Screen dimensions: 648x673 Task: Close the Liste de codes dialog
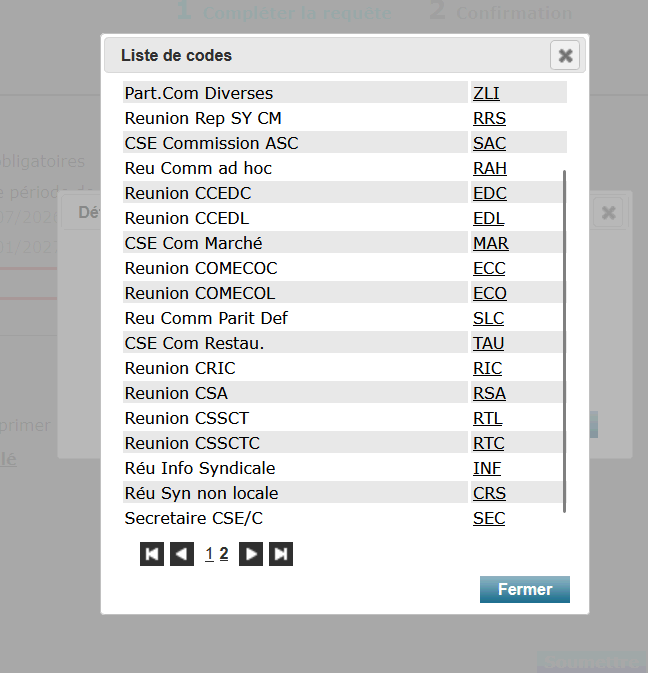click(565, 55)
